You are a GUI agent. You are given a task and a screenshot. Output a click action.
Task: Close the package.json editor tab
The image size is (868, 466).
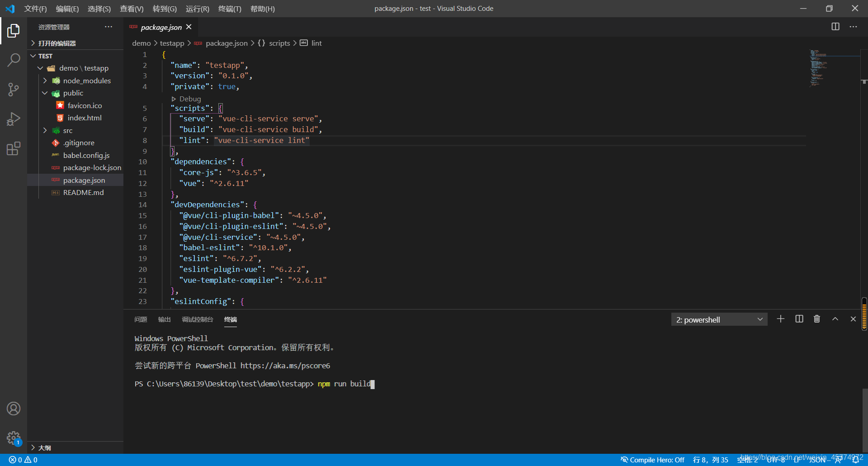point(189,27)
